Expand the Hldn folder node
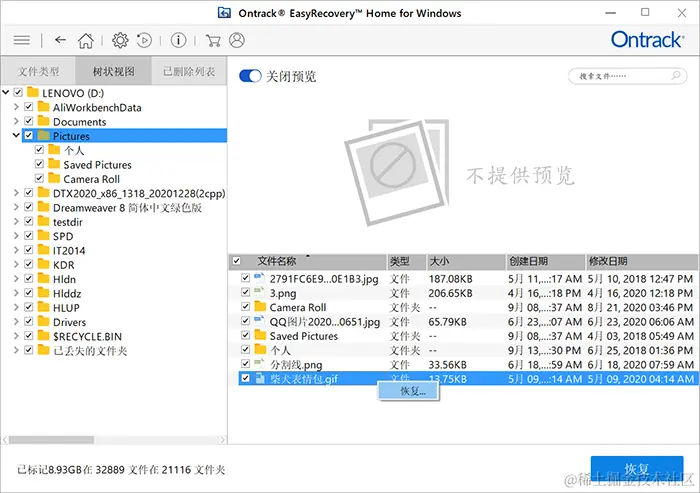The image size is (700, 493). 17,279
